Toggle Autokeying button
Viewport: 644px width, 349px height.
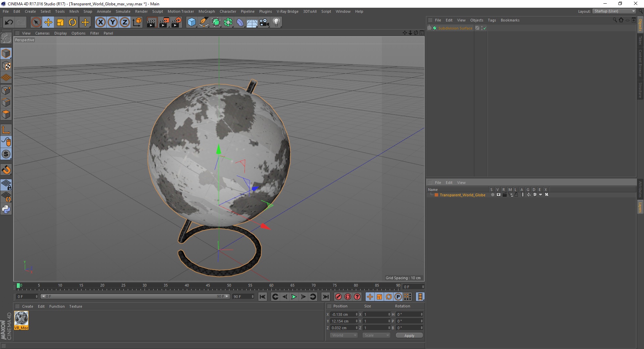tap(348, 297)
